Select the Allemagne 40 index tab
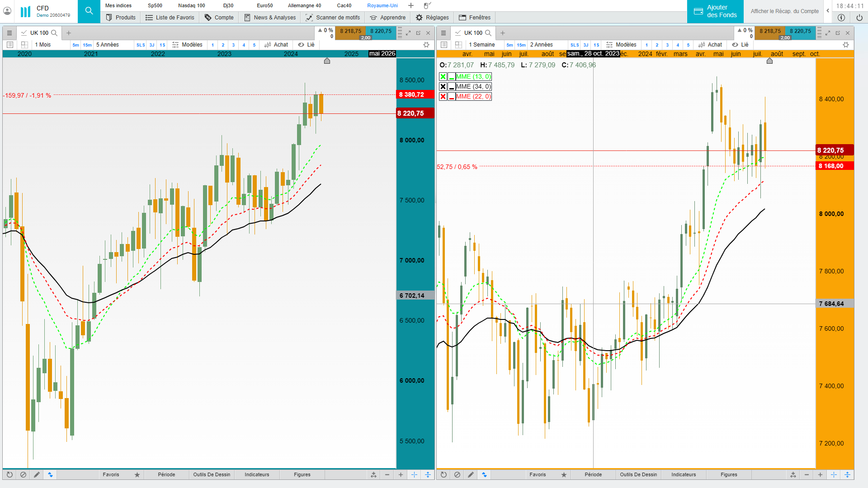868x488 pixels. [x=304, y=5]
